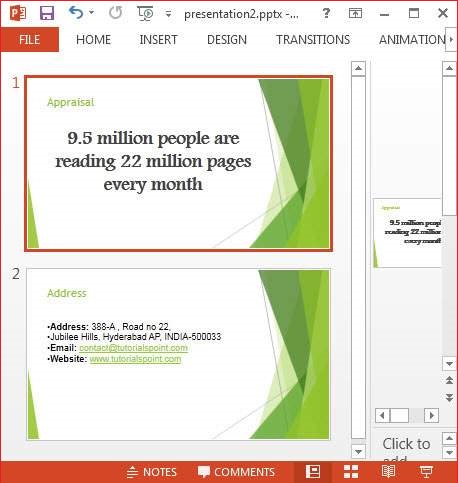Screen dimensions: 458x483
Task: Click horizontal scroll right arrow
Action: click(432, 415)
